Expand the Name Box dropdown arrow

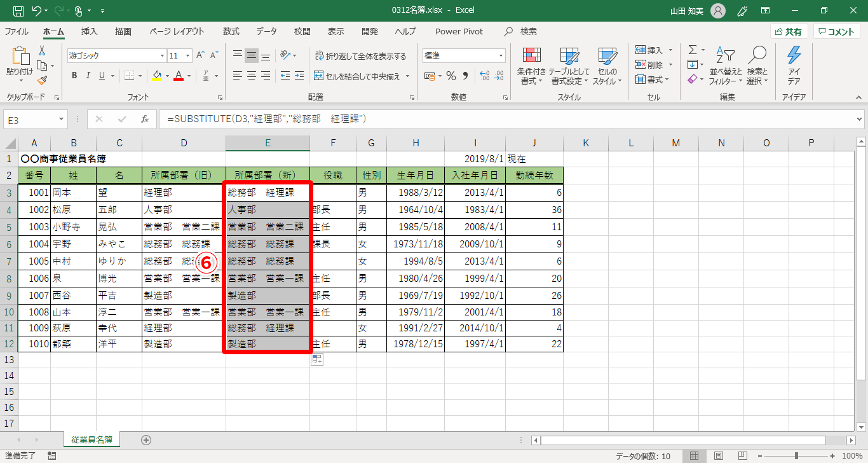[x=61, y=119]
